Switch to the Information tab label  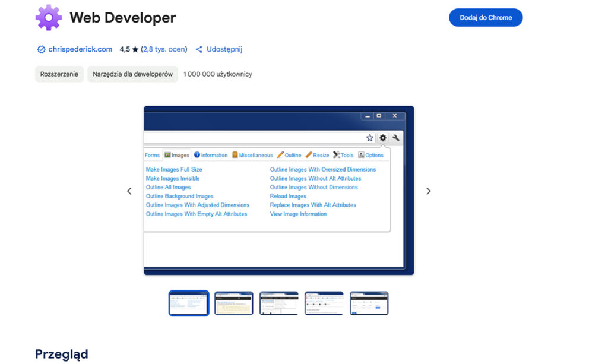coord(214,155)
